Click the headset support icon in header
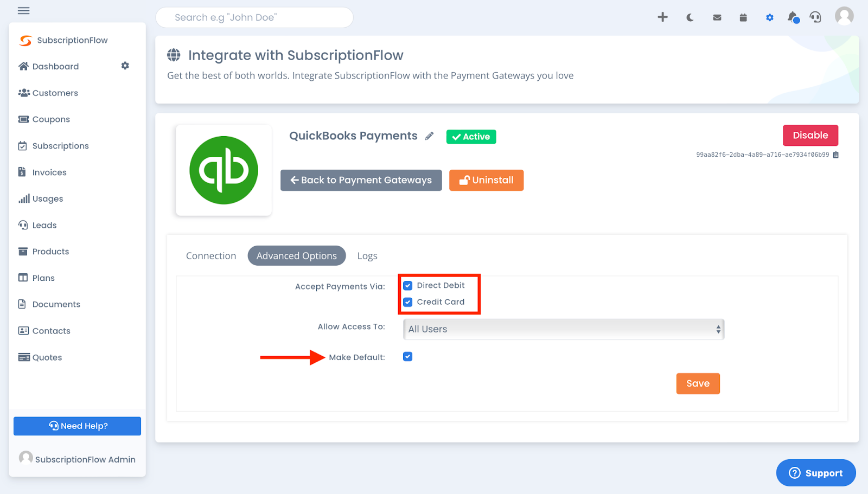Screen dimensions: 868x494 point(815,17)
